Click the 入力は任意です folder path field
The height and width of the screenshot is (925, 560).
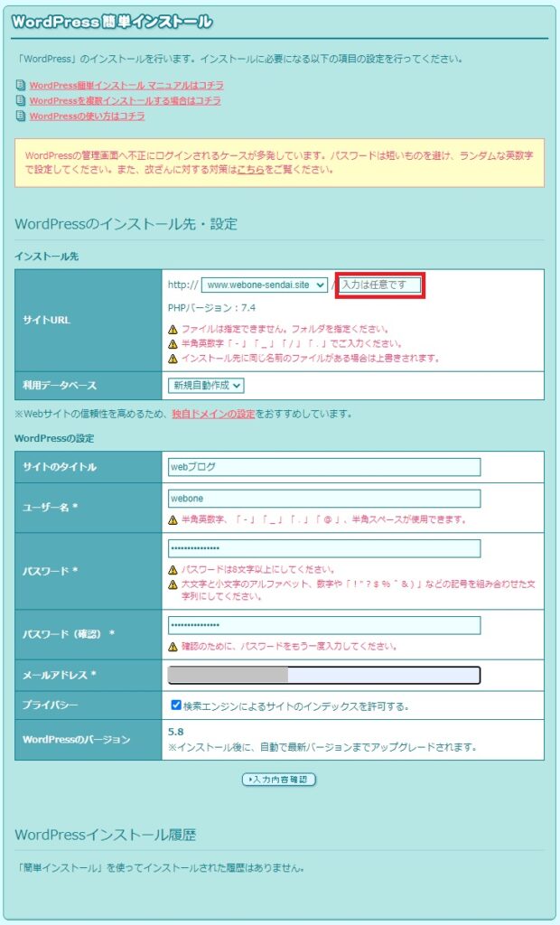click(x=380, y=285)
